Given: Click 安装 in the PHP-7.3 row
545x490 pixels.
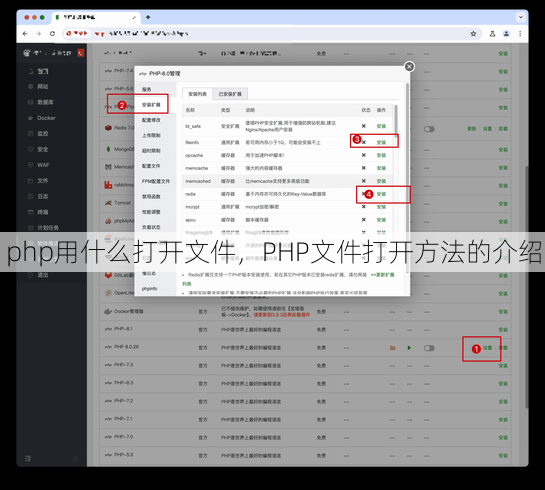Looking at the screenshot, I should (x=503, y=366).
